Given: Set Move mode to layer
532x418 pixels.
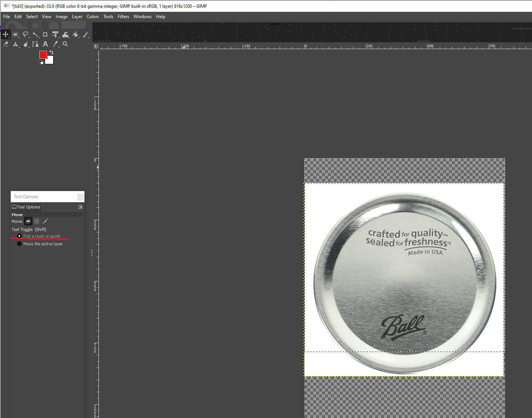Looking at the screenshot, I should [x=28, y=221].
